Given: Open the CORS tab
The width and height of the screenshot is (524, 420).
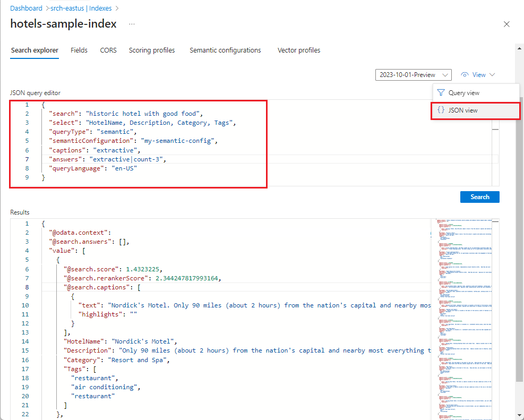Looking at the screenshot, I should [108, 50].
